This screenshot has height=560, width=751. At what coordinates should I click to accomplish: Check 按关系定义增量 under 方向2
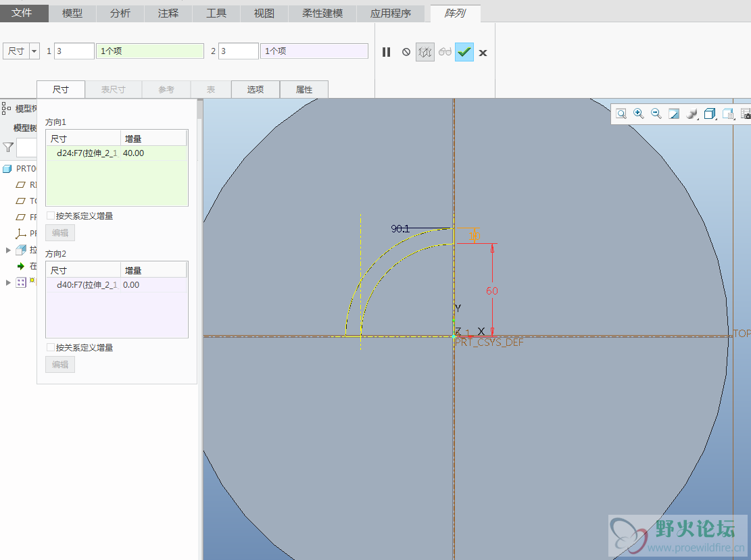pos(50,347)
